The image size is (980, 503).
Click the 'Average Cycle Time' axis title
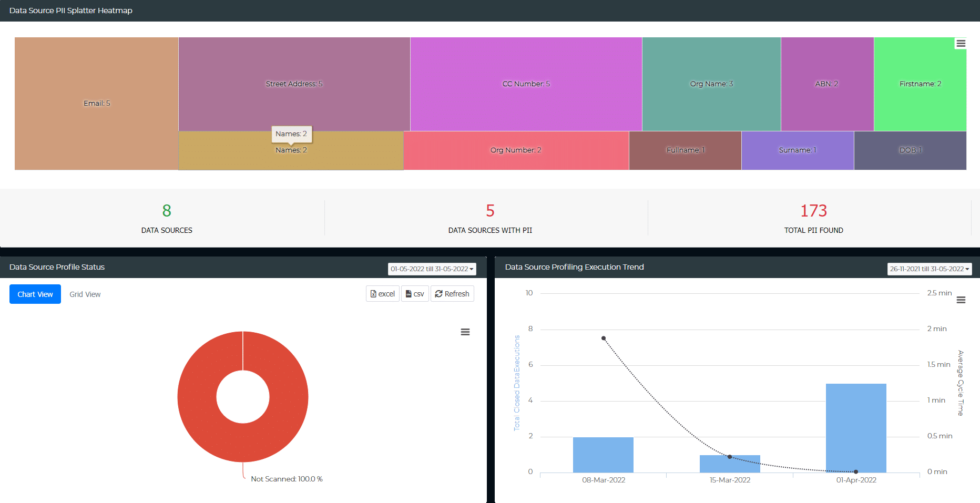[961, 383]
